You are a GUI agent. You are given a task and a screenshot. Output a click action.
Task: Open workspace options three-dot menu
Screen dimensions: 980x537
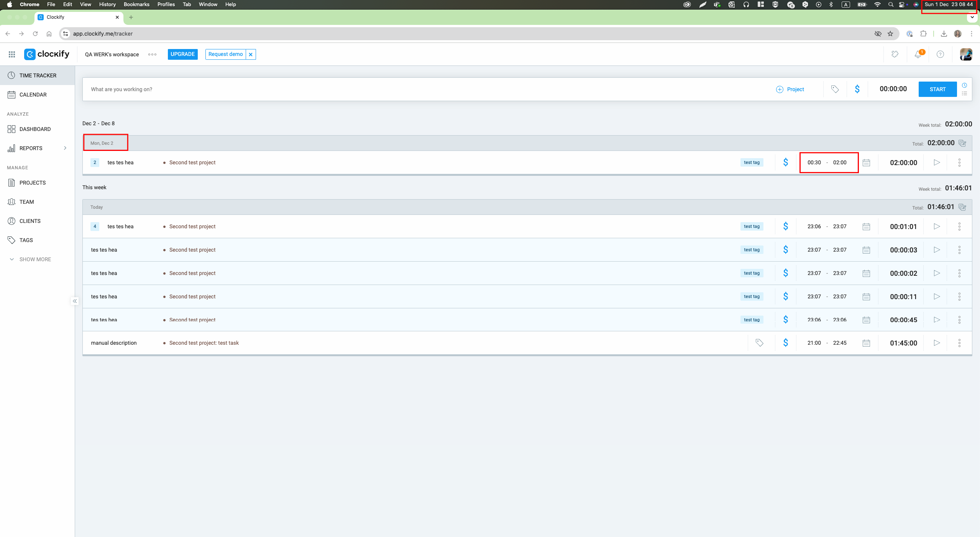152,54
